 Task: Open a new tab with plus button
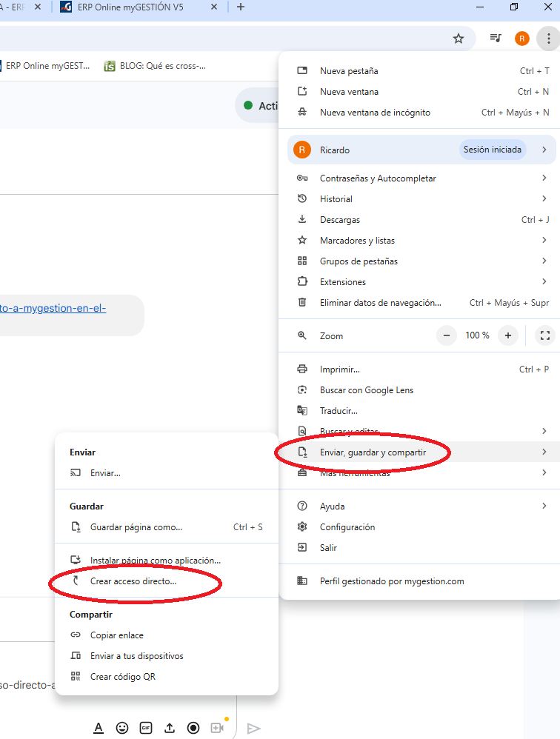[241, 7]
